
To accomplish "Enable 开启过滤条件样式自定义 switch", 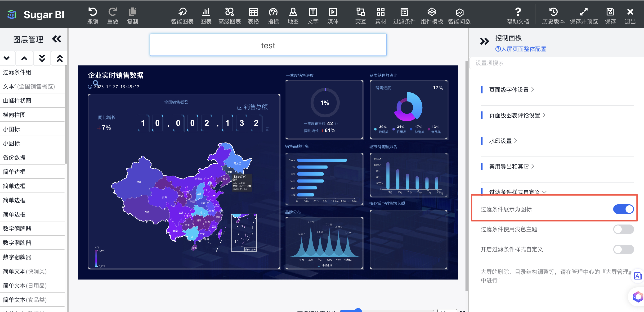I will click(x=623, y=249).
